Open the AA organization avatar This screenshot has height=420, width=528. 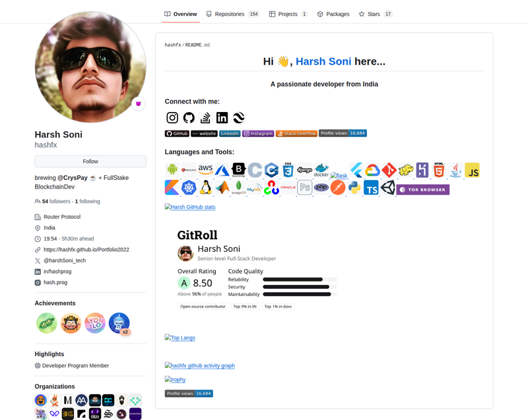81,400
